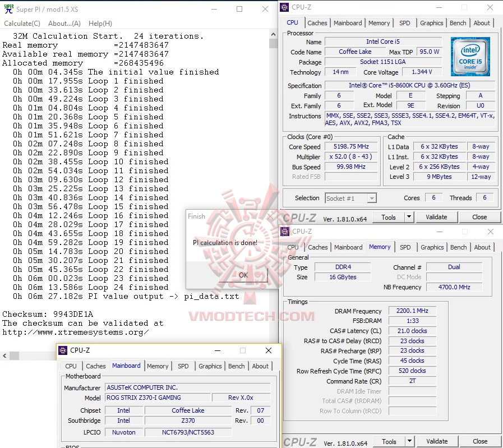Switch to Caches tab in top CPU-Z window
The height and width of the screenshot is (448, 503).
pos(317,23)
